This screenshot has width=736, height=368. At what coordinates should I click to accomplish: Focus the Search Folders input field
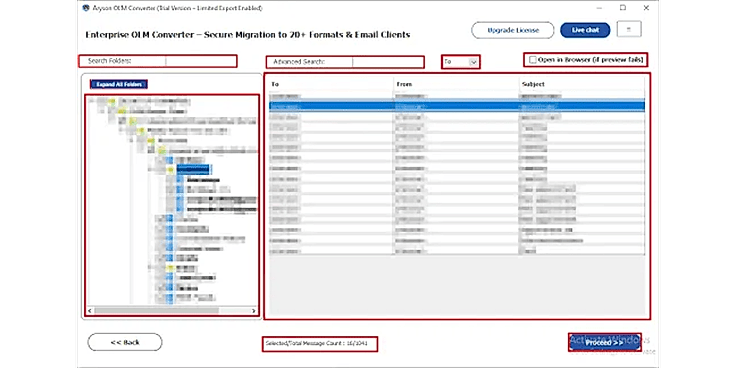click(200, 61)
